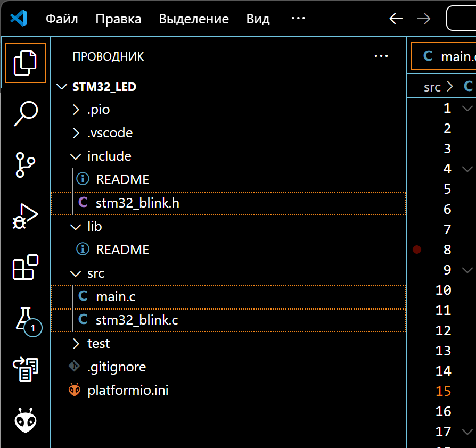
Task: Open the Source Control view icon
Action: click(x=26, y=165)
